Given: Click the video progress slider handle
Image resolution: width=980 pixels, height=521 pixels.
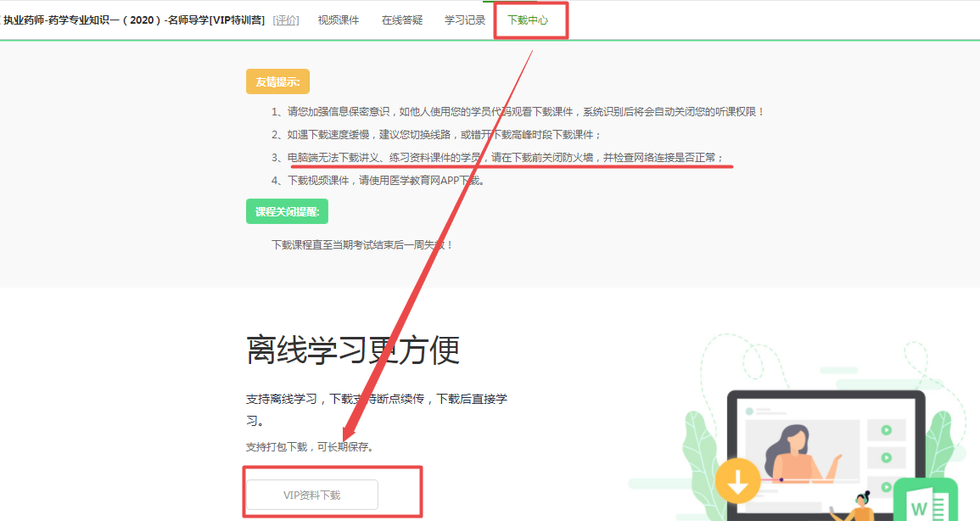Looking at the screenshot, I should [781, 480].
